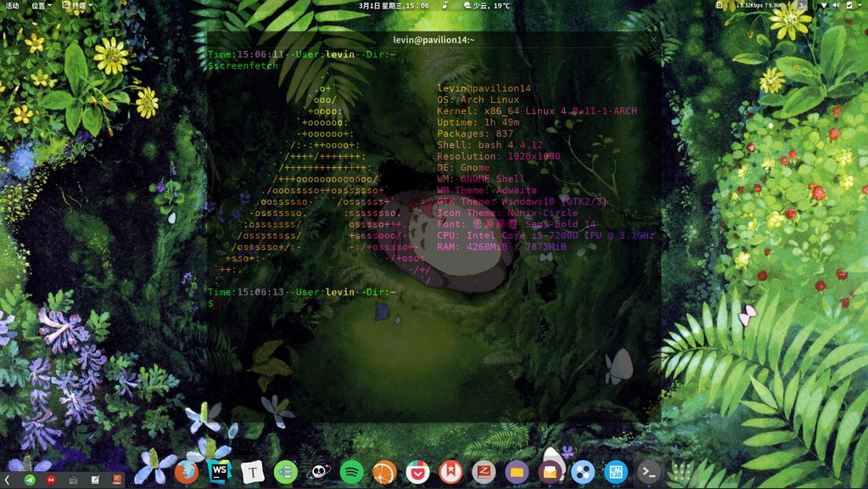Open the Wi-Fi network indicator
This screenshot has height=489, width=868.
(824, 5)
